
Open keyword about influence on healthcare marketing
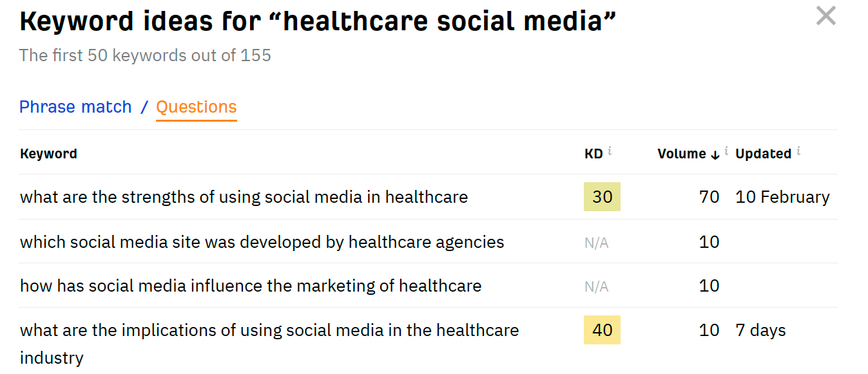(x=251, y=286)
